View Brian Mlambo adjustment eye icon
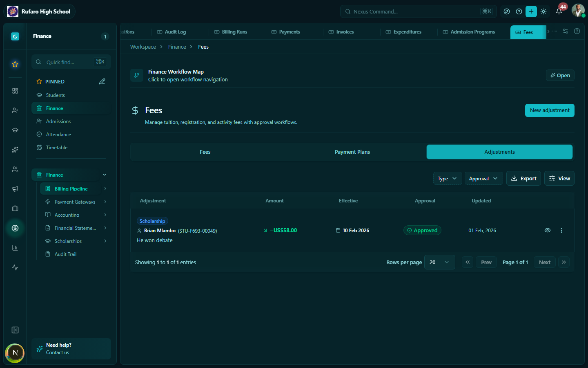This screenshot has width=588, height=368. coord(548,230)
